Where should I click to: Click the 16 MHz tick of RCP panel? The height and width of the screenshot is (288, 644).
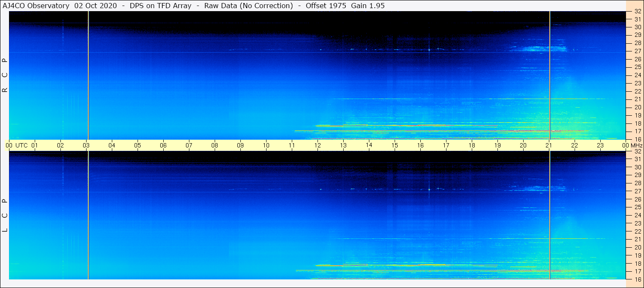[637, 139]
